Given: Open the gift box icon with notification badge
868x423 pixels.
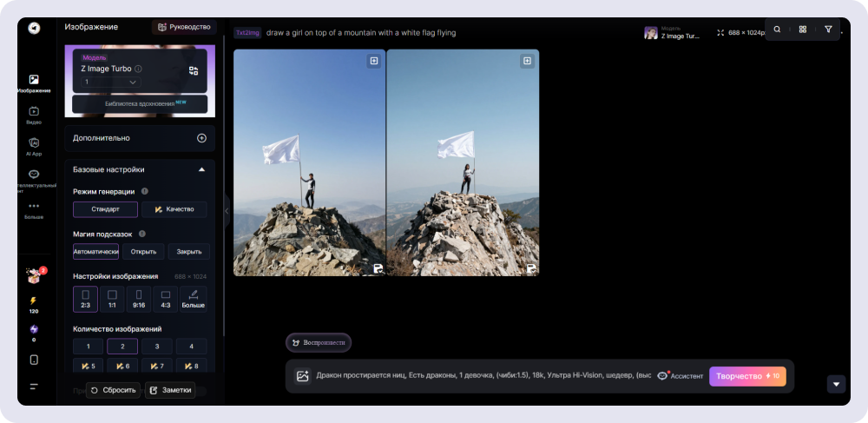Looking at the screenshot, I should pyautogui.click(x=34, y=276).
